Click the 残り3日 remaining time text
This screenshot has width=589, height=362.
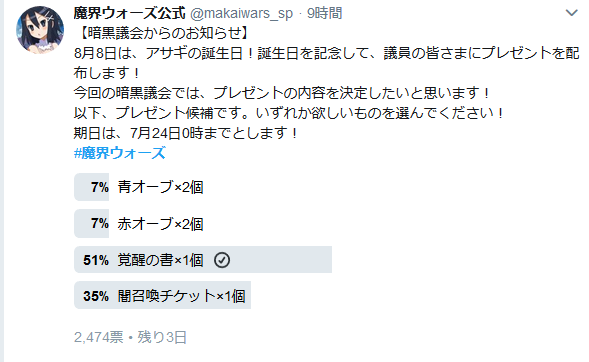162,337
